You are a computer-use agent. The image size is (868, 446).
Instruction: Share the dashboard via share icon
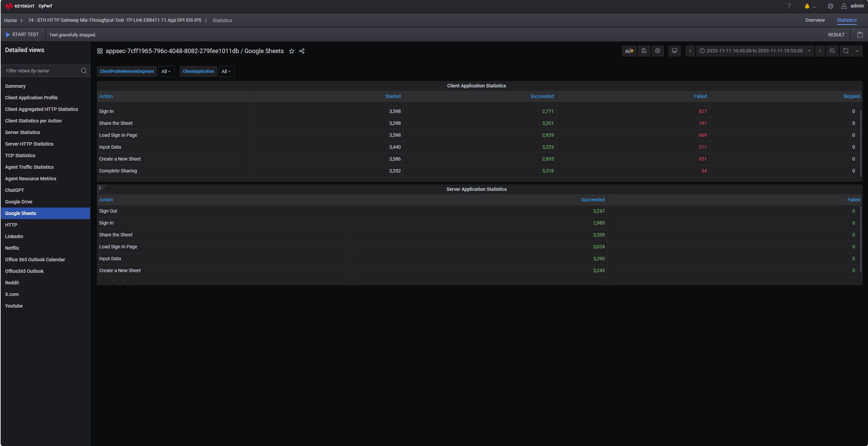pos(302,51)
